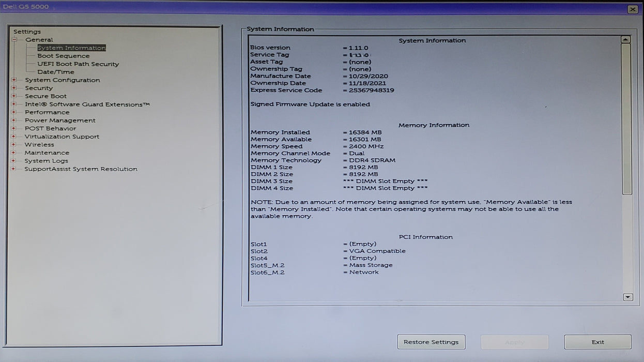Expand the POST Behavior node
The height and width of the screenshot is (362, 644).
pos(14,128)
